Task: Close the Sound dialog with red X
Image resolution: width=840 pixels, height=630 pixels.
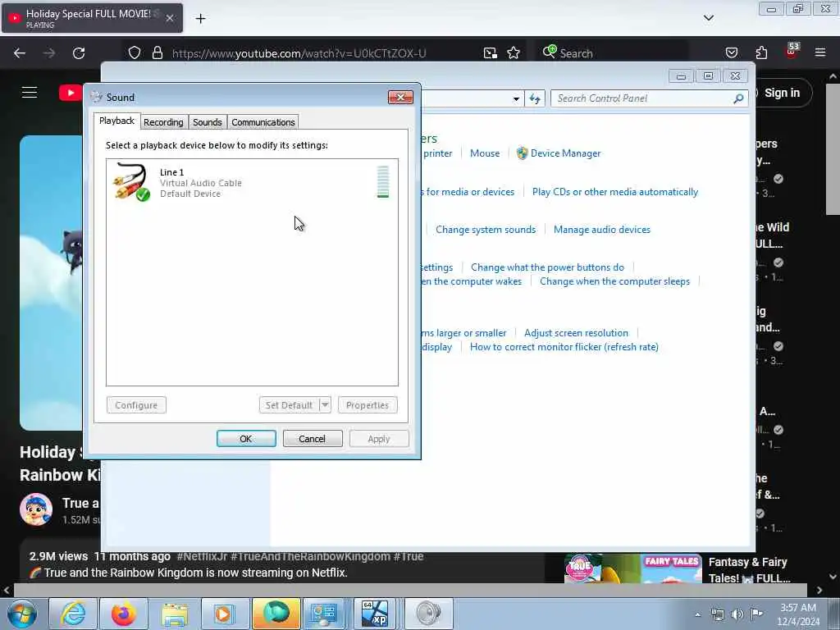Action: click(x=400, y=97)
